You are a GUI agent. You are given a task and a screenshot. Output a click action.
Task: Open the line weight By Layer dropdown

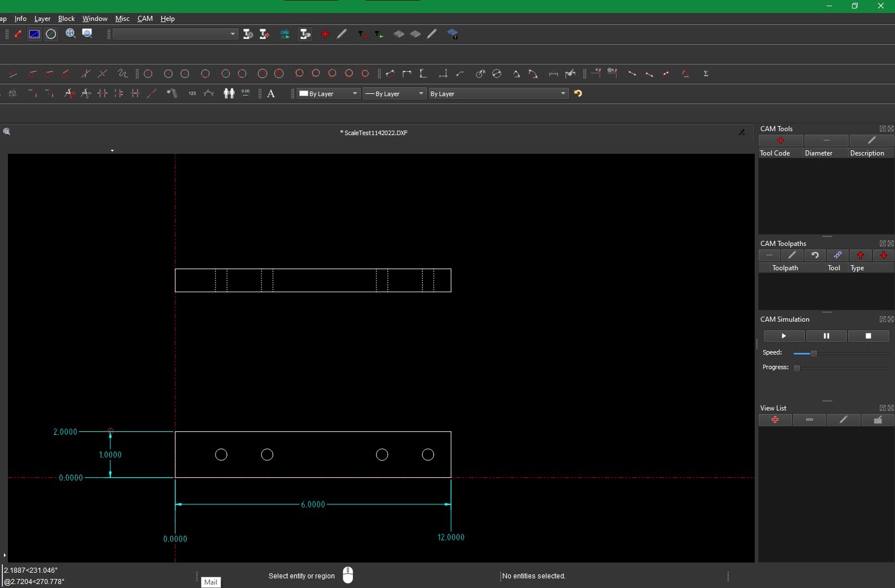point(394,94)
